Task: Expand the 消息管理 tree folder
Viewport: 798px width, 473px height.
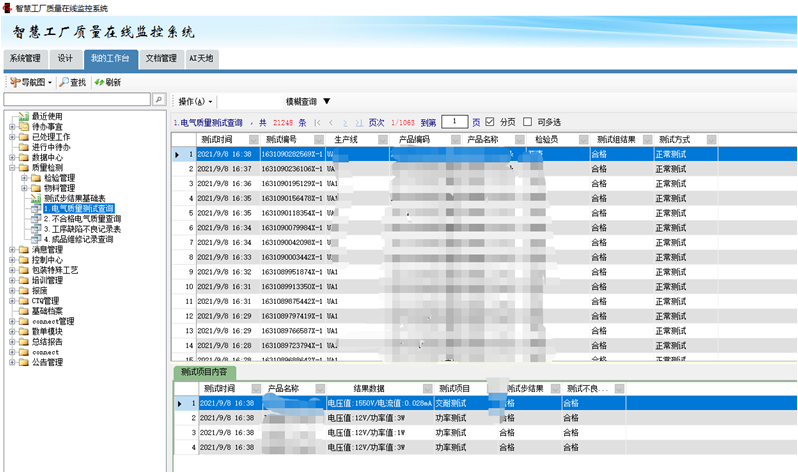Action: coord(11,250)
